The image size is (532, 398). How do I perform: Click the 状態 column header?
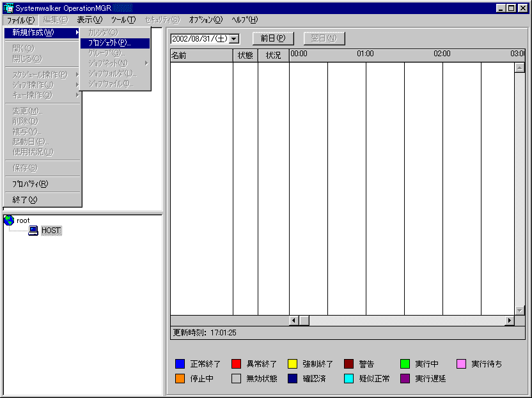point(246,55)
